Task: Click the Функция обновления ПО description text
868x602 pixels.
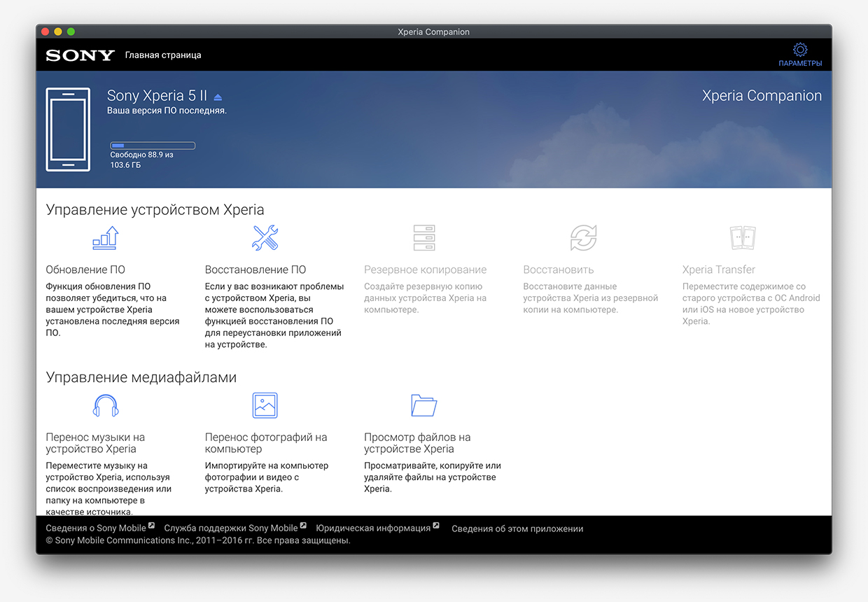Action: point(113,309)
